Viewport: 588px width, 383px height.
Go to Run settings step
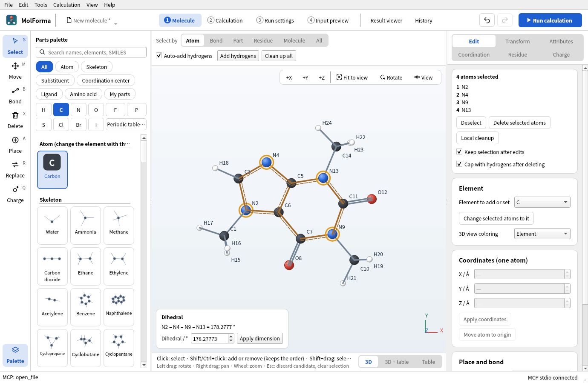click(275, 20)
